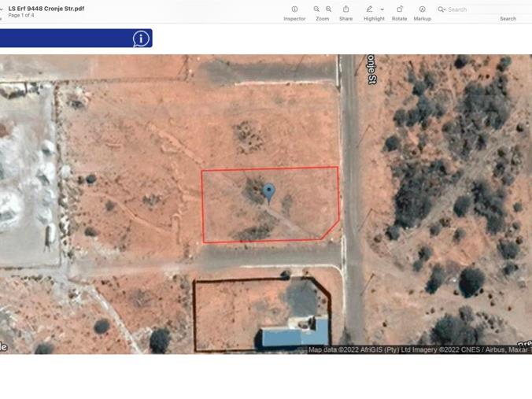Click the blue map location pin
The height and width of the screenshot is (399, 532).
pos(269,193)
